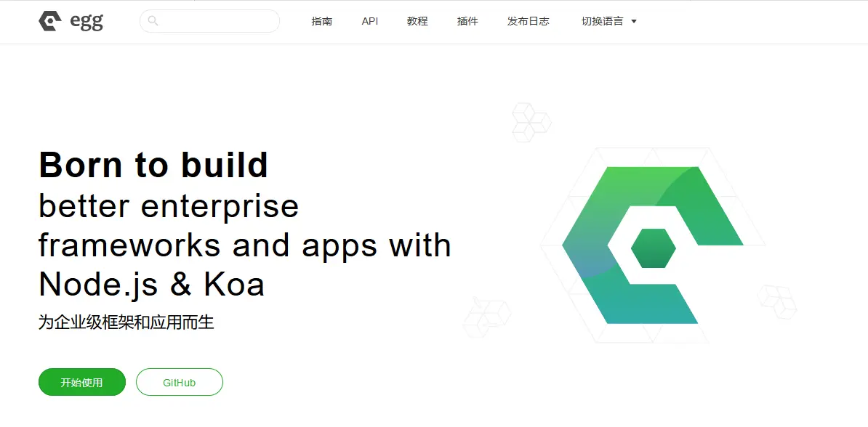Click the cube cluster right of the large logo
This screenshot has height=427, width=868.
[777, 301]
